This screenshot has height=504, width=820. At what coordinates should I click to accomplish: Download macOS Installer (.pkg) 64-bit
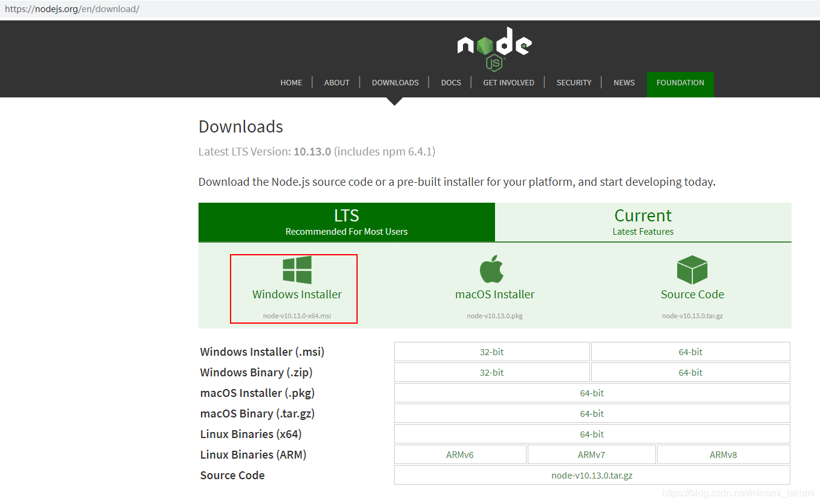coord(592,393)
